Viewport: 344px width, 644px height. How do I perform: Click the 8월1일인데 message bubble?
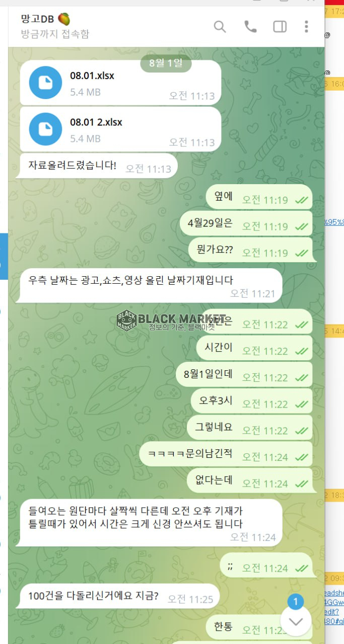244,375
